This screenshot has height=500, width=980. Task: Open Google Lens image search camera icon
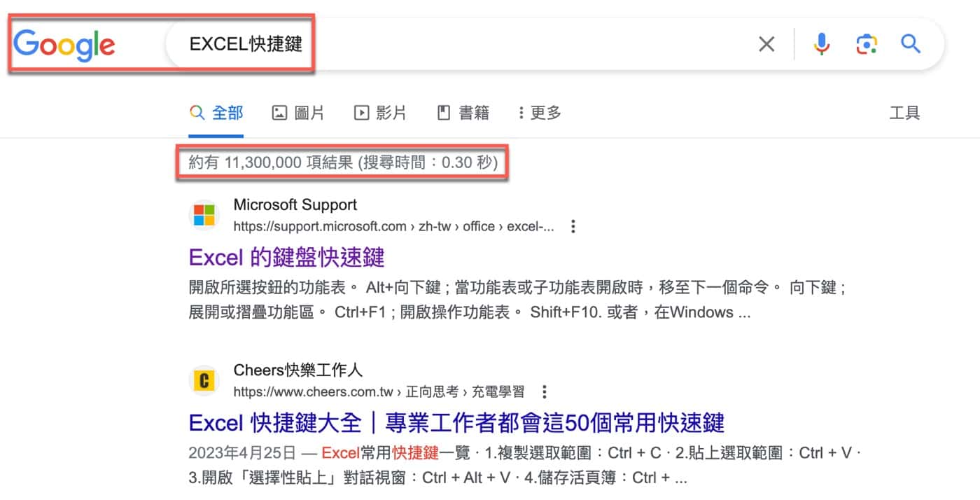[867, 44]
